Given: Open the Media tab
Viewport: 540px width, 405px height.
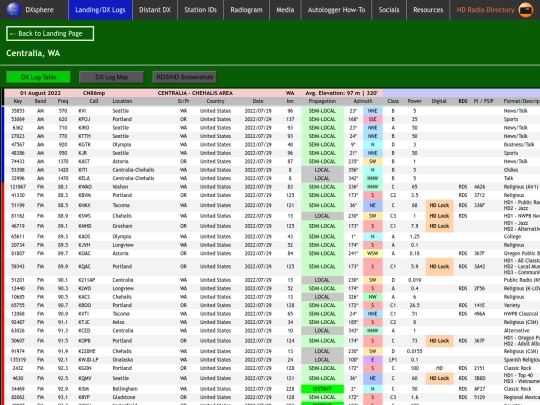Looking at the screenshot, I should coord(285,10).
